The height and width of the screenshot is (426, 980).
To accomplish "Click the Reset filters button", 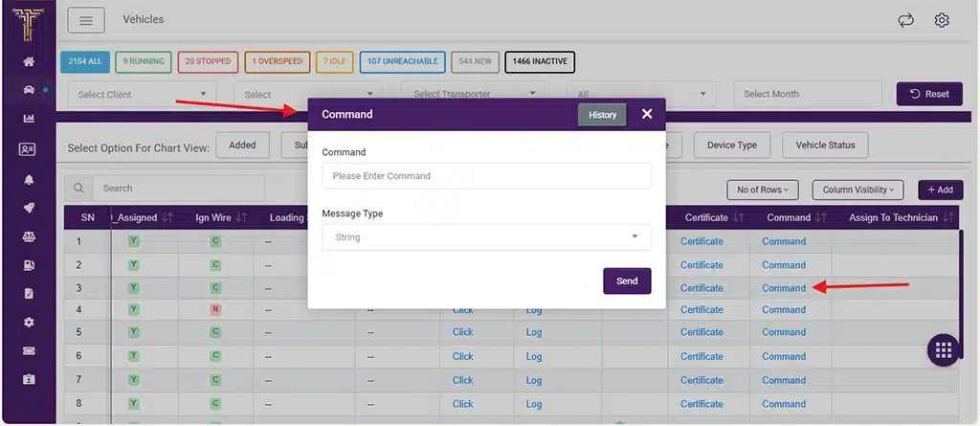I will pos(929,94).
